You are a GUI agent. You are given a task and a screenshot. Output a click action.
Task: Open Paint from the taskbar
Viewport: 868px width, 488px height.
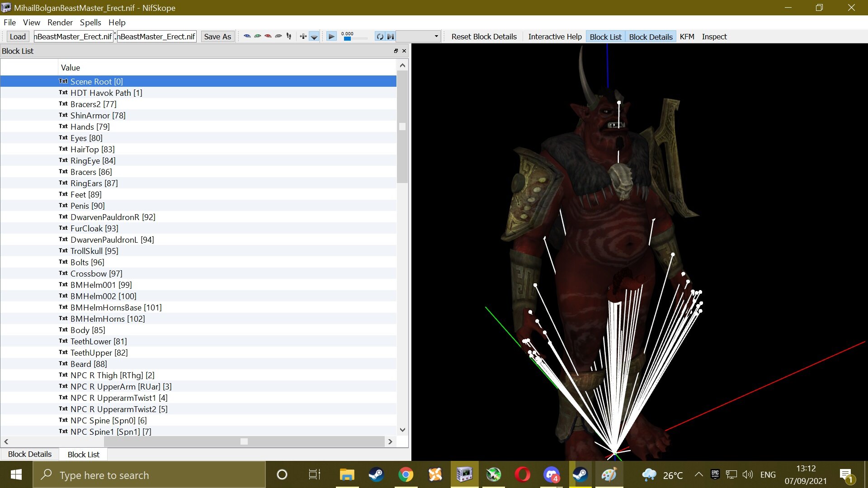point(609,475)
